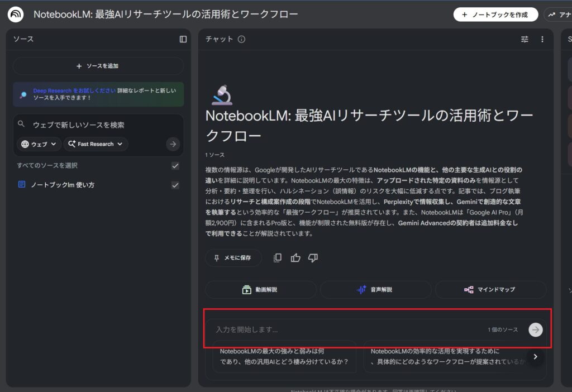Click the NotebookLM logo icon
Screen dimensions: 572x392
(16, 15)
